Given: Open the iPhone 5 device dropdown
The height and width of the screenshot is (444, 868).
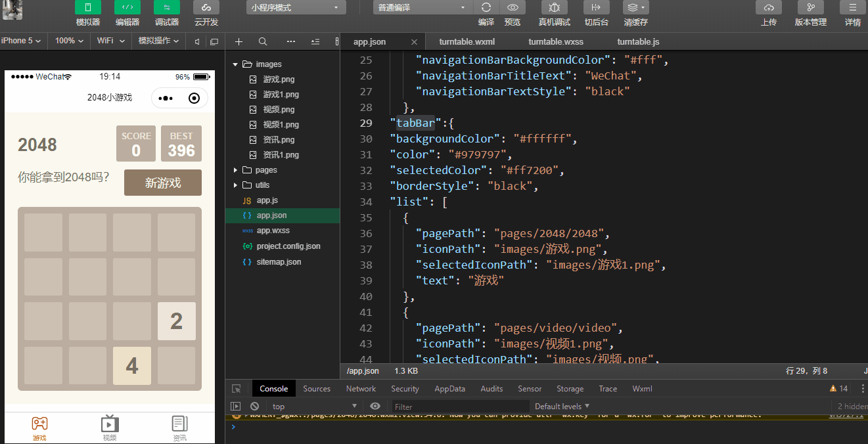Looking at the screenshot, I should (21, 41).
